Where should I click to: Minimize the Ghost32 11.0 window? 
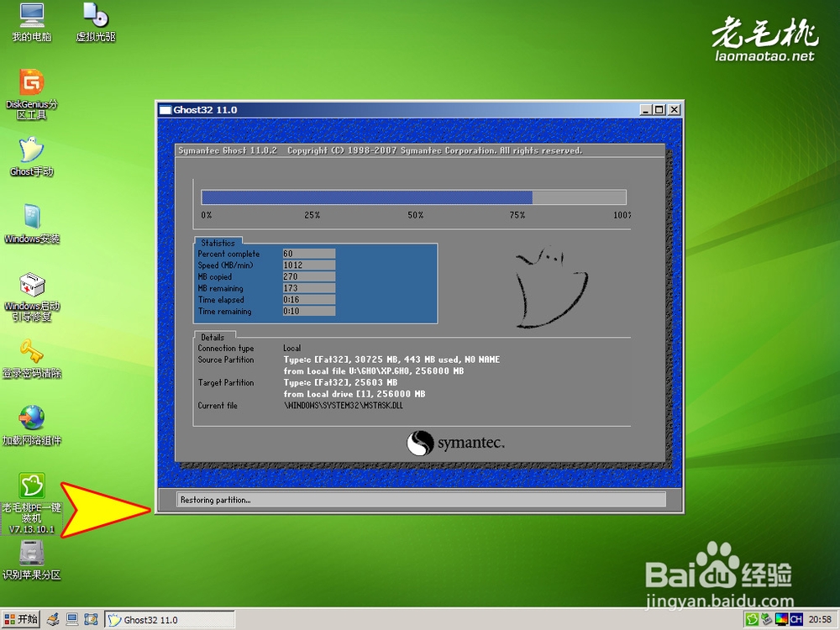[x=646, y=110]
